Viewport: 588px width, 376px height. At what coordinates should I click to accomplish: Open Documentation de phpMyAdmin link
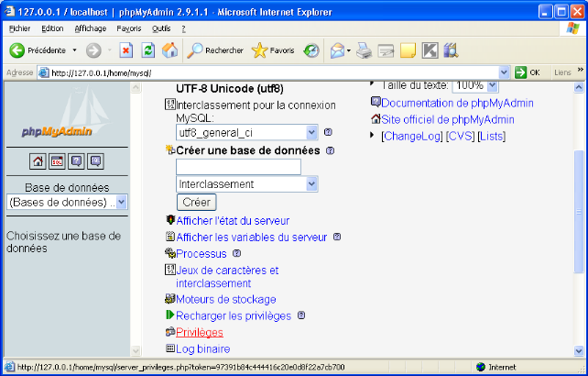click(x=457, y=103)
